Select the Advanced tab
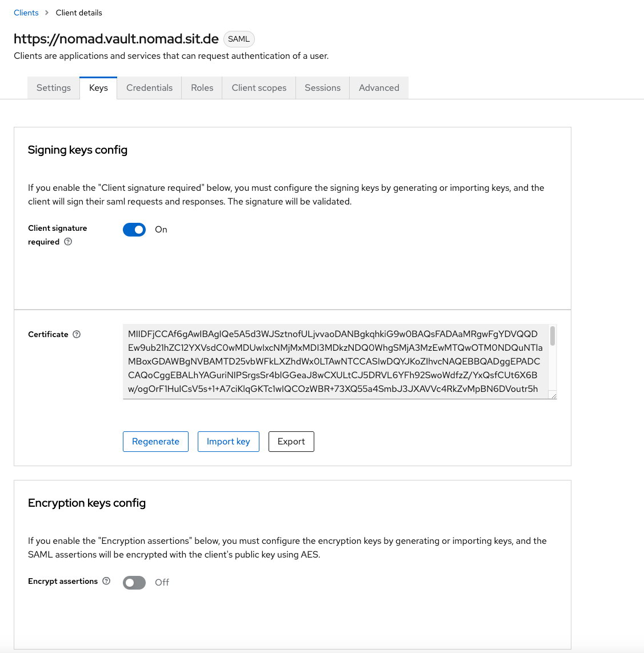The image size is (644, 653). point(379,88)
